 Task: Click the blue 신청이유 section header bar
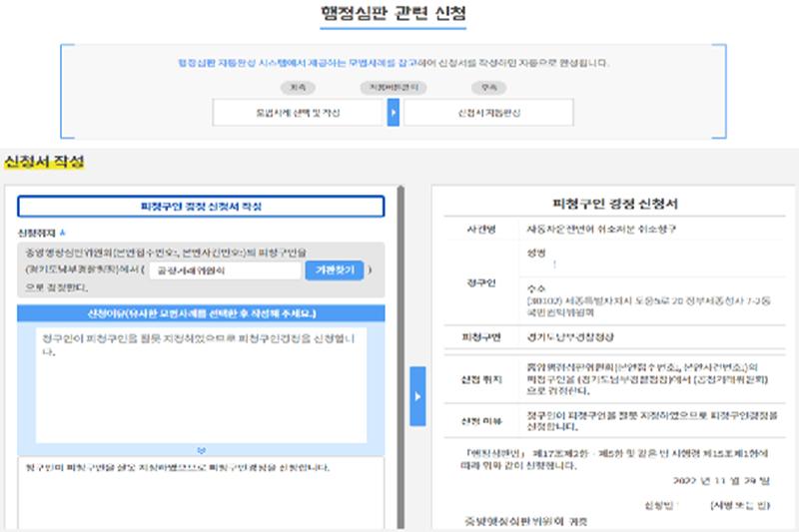click(201, 314)
